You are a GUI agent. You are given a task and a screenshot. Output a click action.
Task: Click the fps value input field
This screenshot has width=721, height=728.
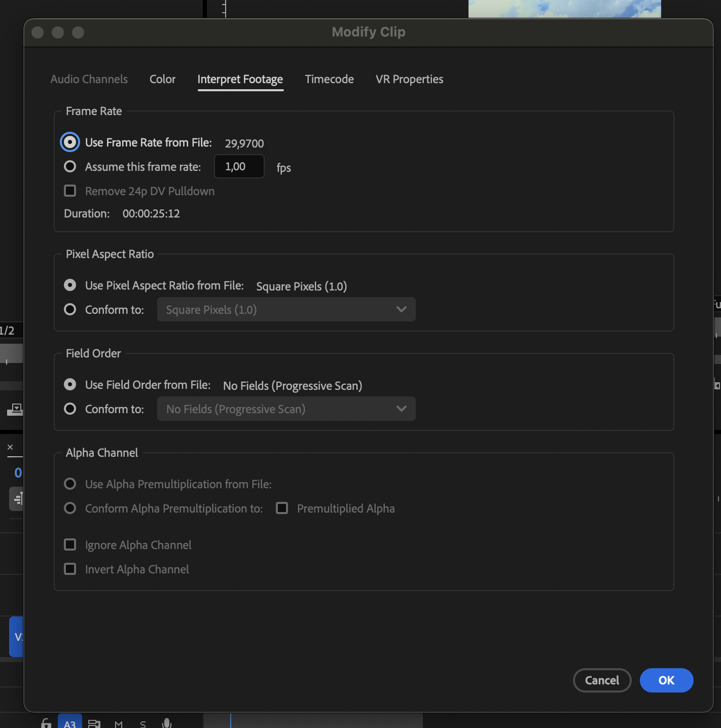(x=239, y=166)
